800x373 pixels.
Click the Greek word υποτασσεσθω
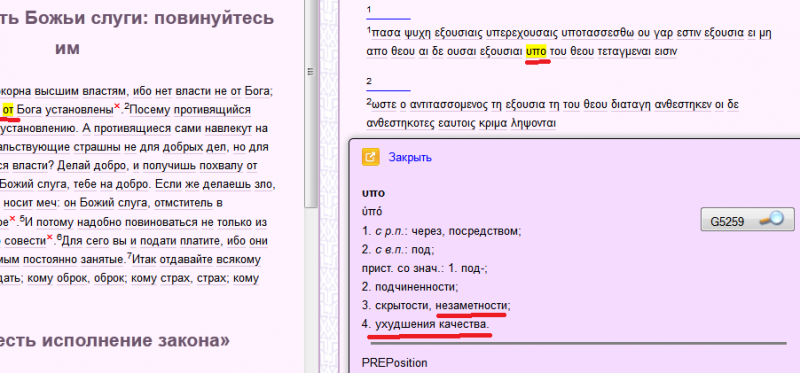597,34
